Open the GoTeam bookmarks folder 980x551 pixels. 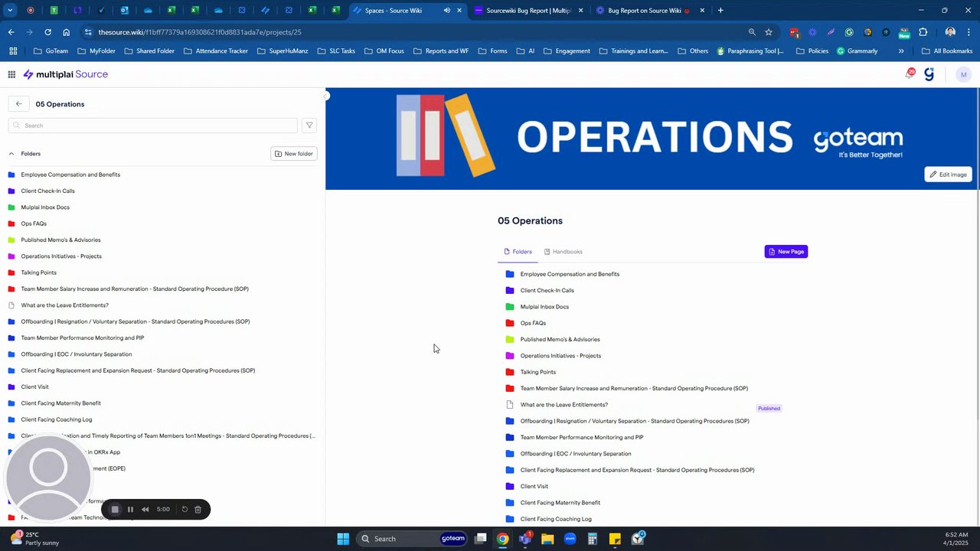[x=51, y=51]
